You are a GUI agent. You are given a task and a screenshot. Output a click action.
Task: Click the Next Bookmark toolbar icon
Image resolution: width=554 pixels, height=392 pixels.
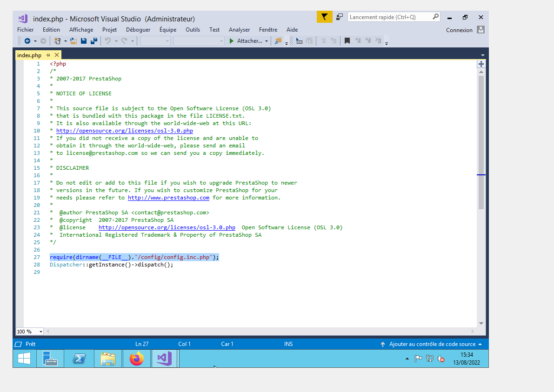tap(368, 41)
